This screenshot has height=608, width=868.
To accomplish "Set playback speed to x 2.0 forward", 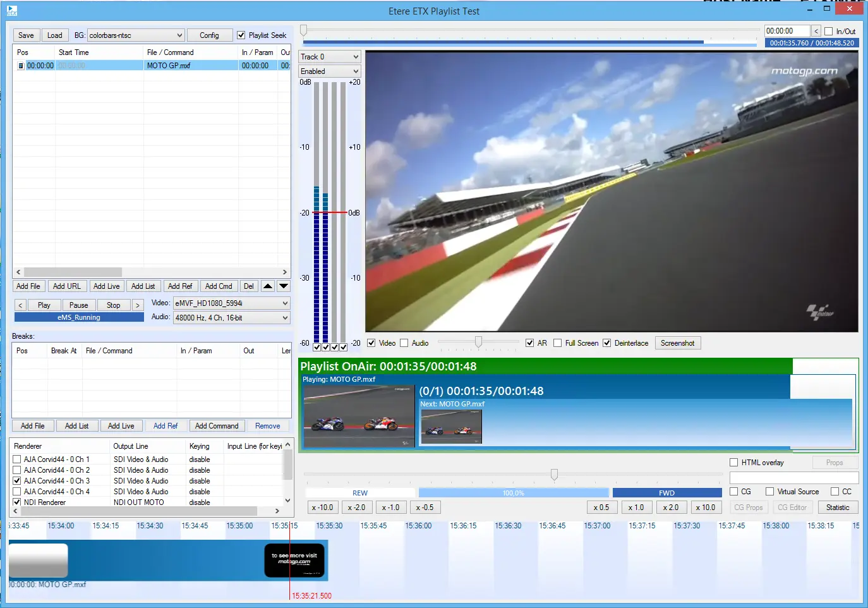I will (670, 508).
